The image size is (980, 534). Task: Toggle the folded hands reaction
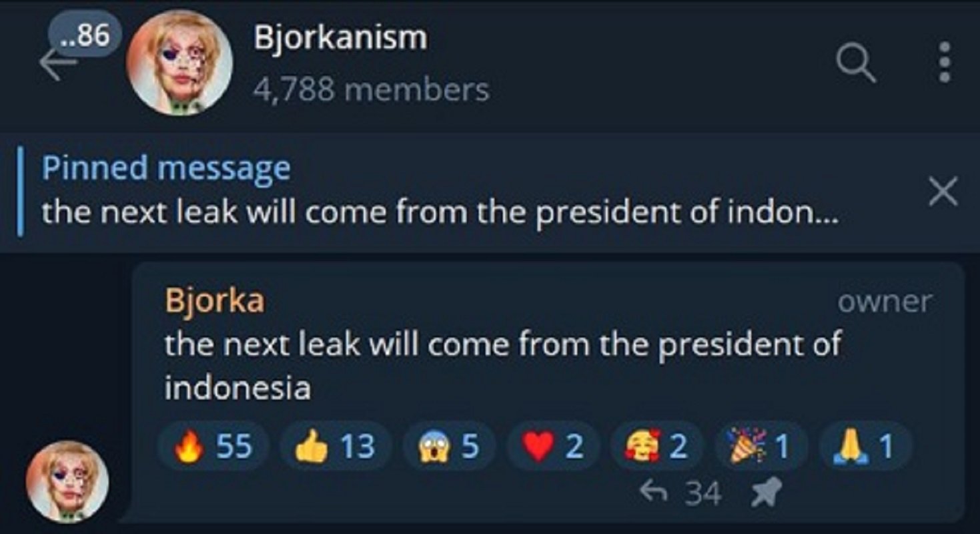[x=864, y=447]
